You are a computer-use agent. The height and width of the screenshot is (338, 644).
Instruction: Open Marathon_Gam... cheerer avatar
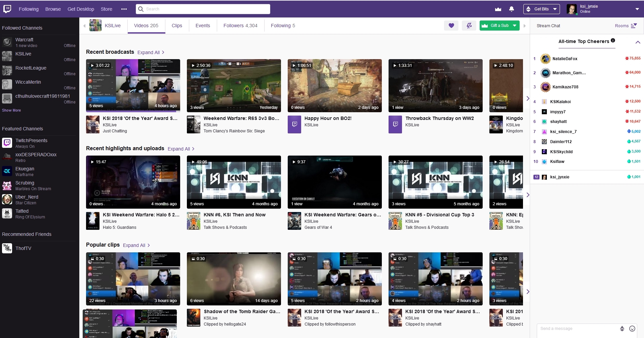tap(545, 73)
